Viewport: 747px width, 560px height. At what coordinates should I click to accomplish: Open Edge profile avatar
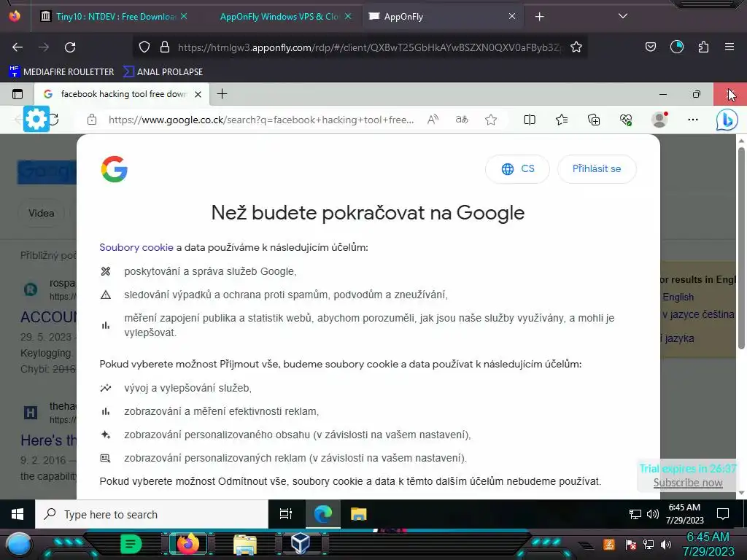pos(659,120)
